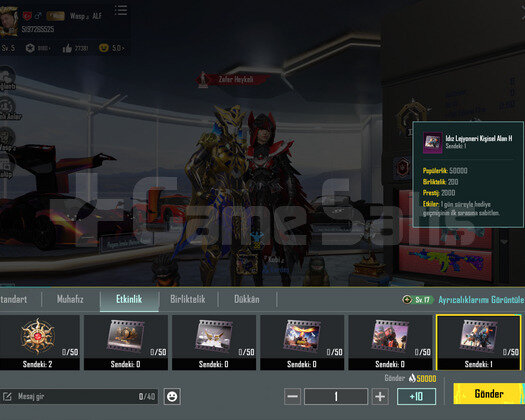Switch to the Muhafız tab
Image resolution: width=525 pixels, height=420 pixels.
(70, 299)
